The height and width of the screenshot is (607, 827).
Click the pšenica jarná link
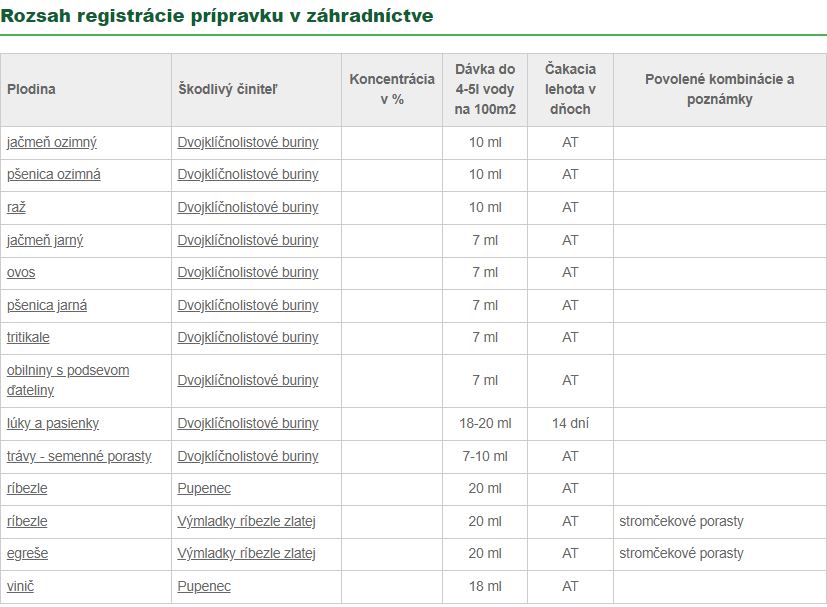coord(47,305)
